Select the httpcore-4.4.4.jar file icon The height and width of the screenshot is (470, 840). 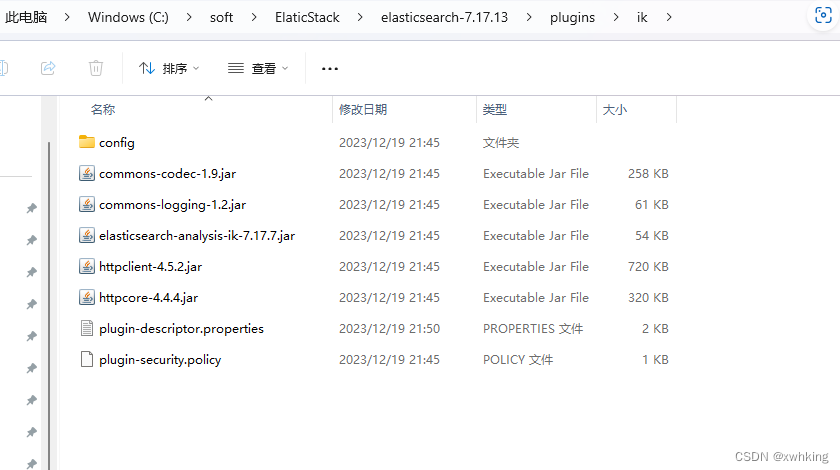pos(87,298)
